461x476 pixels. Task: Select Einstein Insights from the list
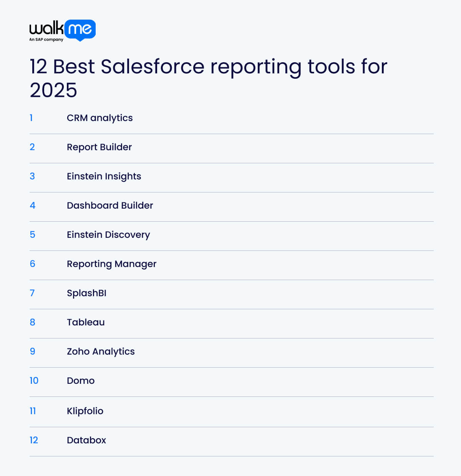tap(104, 176)
